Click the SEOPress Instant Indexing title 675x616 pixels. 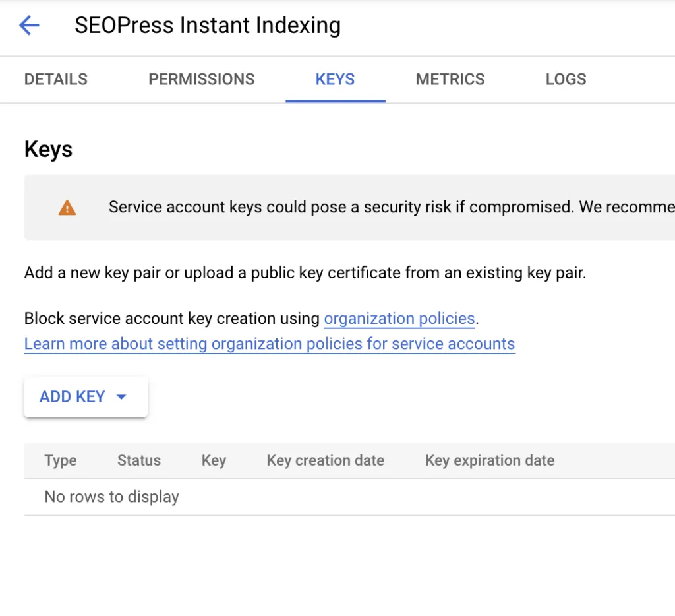(208, 26)
